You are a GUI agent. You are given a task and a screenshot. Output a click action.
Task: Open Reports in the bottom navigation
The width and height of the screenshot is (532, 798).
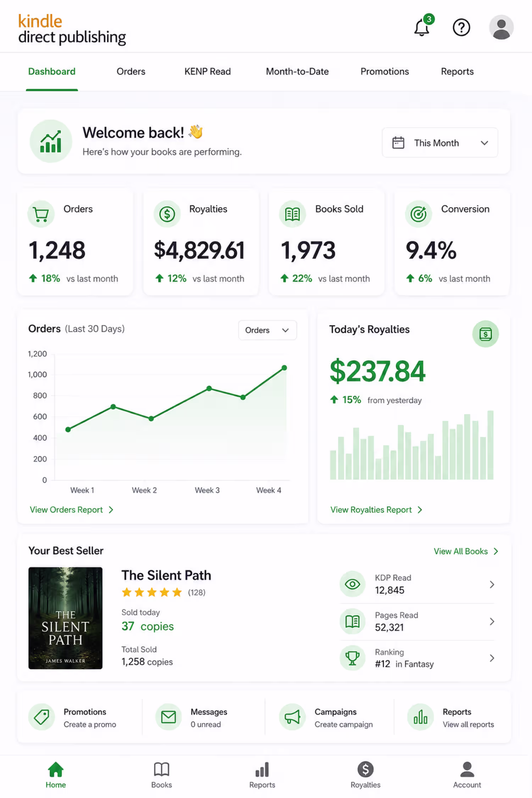[262, 775]
